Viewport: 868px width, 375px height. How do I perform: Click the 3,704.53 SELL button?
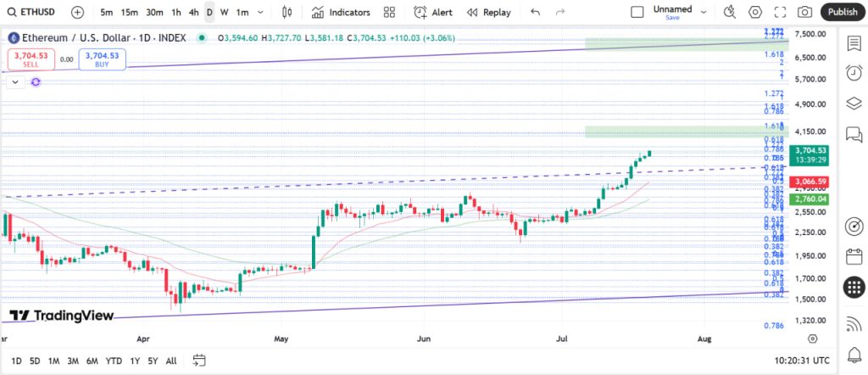point(31,59)
